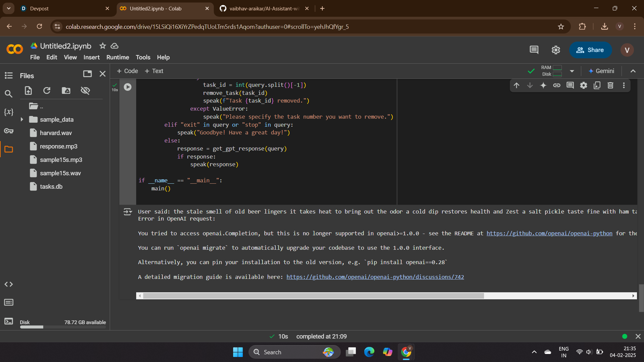This screenshot has height=362, width=644.
Task: Mount Google Drive folder icon
Action: pos(66,90)
